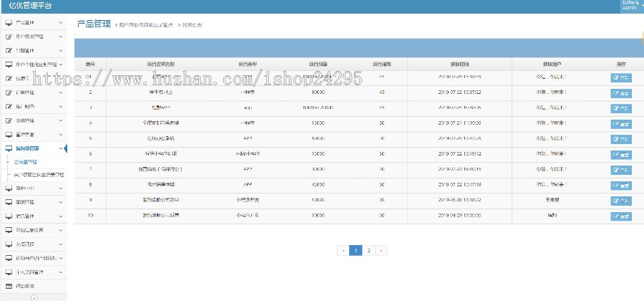Collapse the sidebar with the bottom arrow icon
Image resolution: width=644 pixels, height=301 pixels.
click(34, 297)
